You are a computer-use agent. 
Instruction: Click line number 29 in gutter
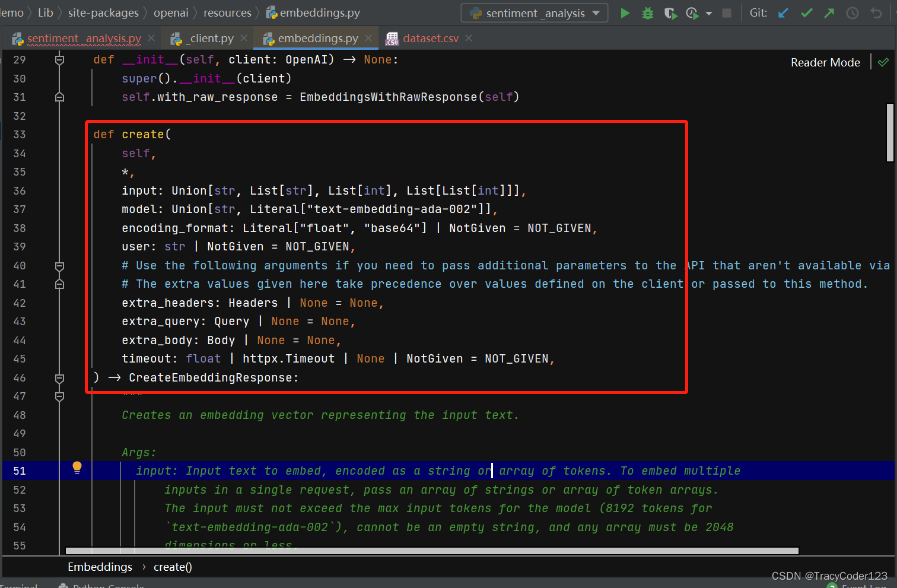point(20,60)
